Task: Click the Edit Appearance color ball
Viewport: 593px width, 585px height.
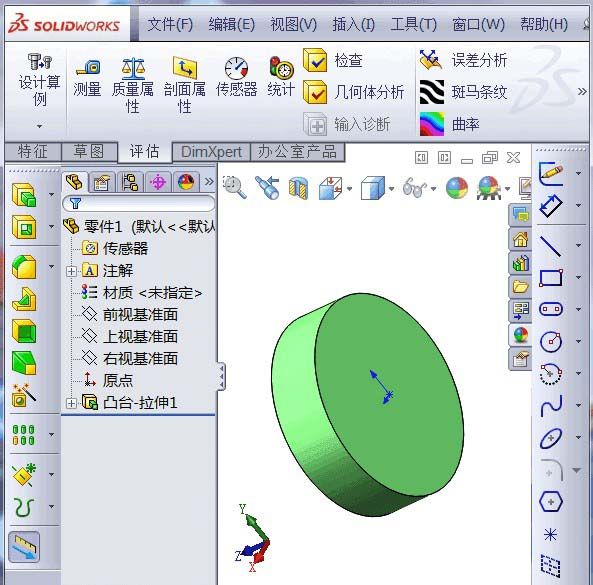Action: 457,188
